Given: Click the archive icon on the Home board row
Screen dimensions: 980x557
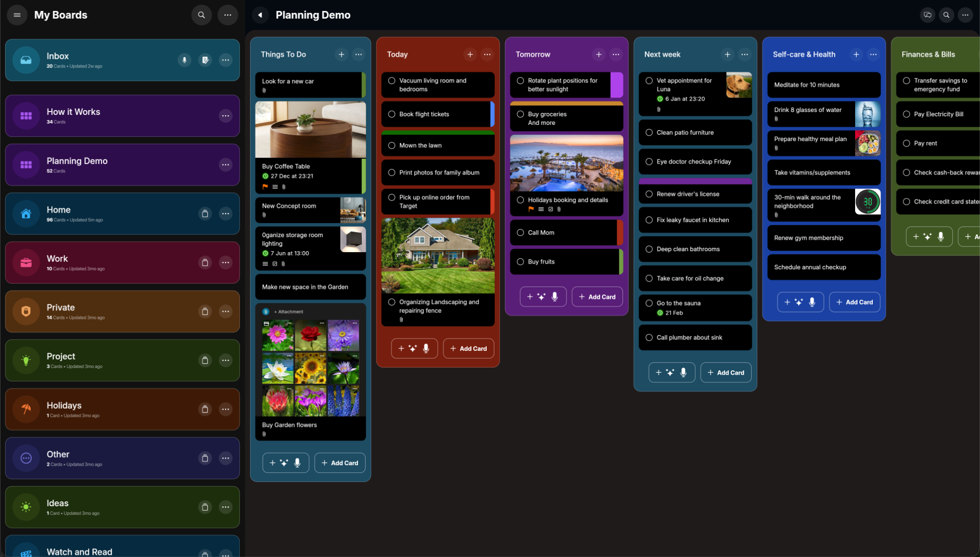Looking at the screenshot, I should click(x=205, y=214).
